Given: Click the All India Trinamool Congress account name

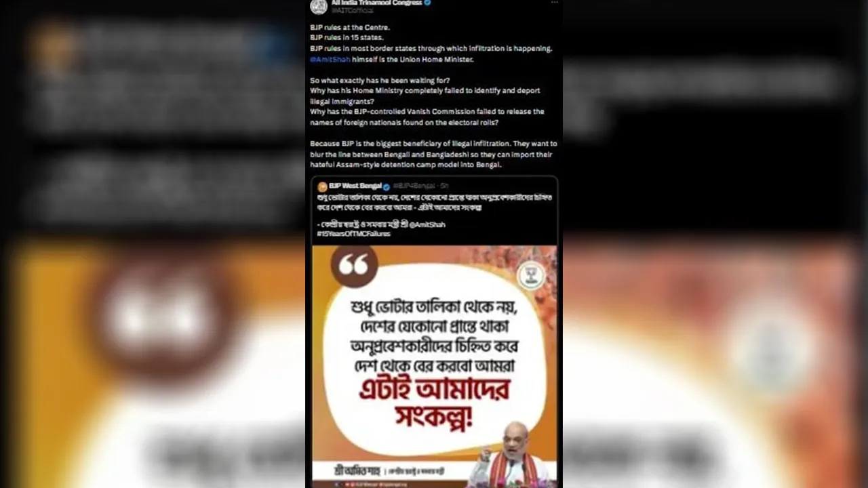Looking at the screenshot, I should 376,3.
